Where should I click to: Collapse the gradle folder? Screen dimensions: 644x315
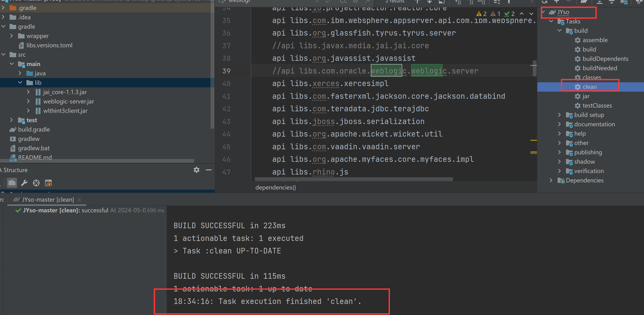pyautogui.click(x=3, y=27)
